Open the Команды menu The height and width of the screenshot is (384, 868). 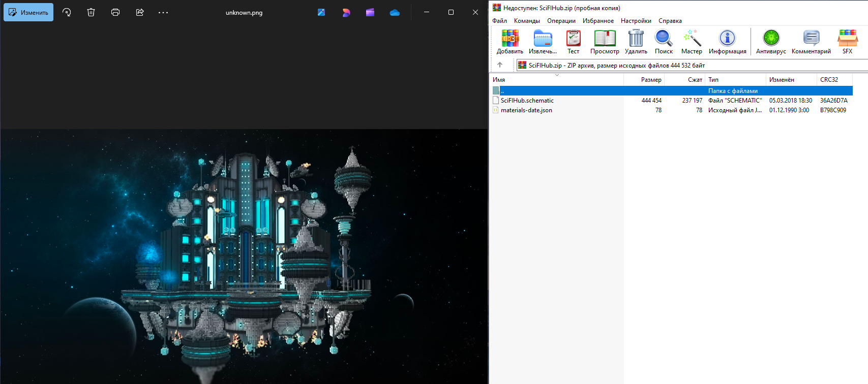(x=527, y=21)
